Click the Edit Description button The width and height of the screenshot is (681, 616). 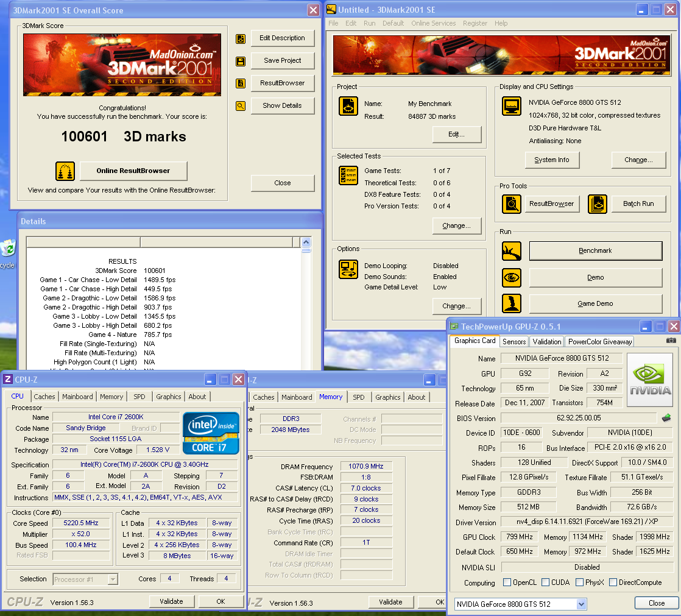pos(282,38)
